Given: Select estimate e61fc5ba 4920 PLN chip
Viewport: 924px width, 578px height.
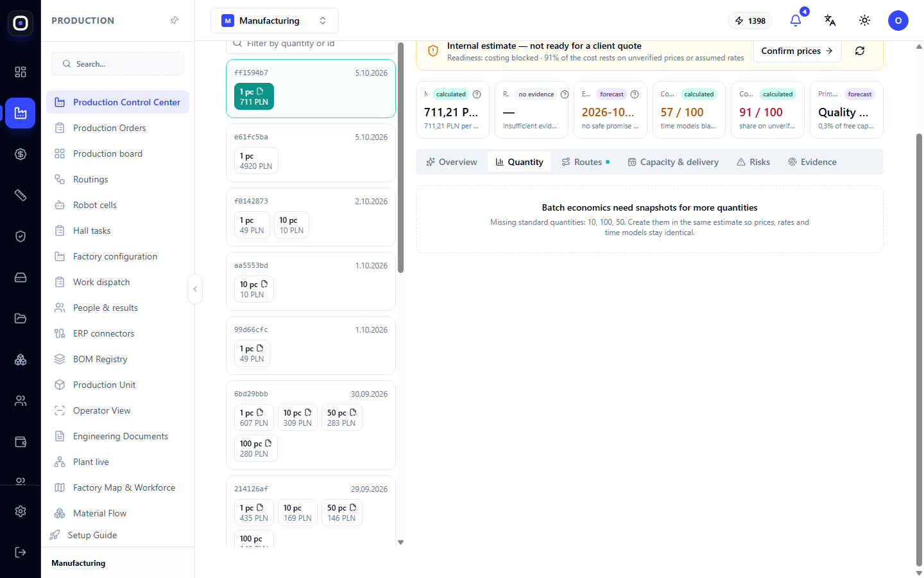Looking at the screenshot, I should (x=256, y=161).
